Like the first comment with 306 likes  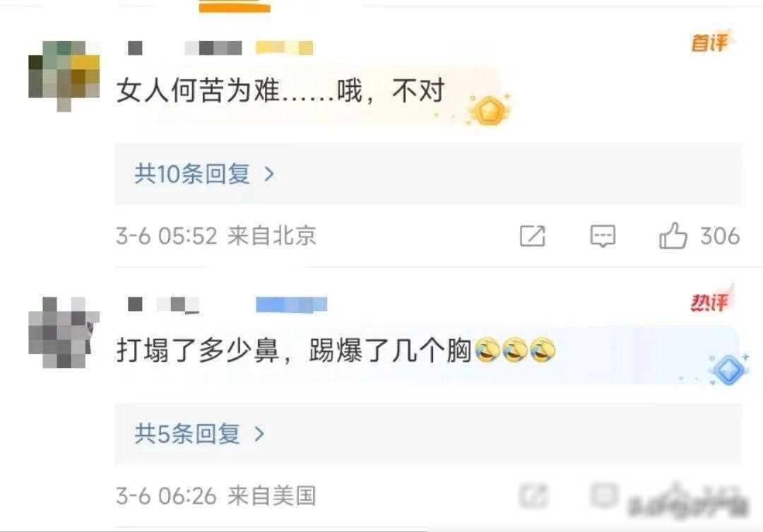[x=673, y=236]
